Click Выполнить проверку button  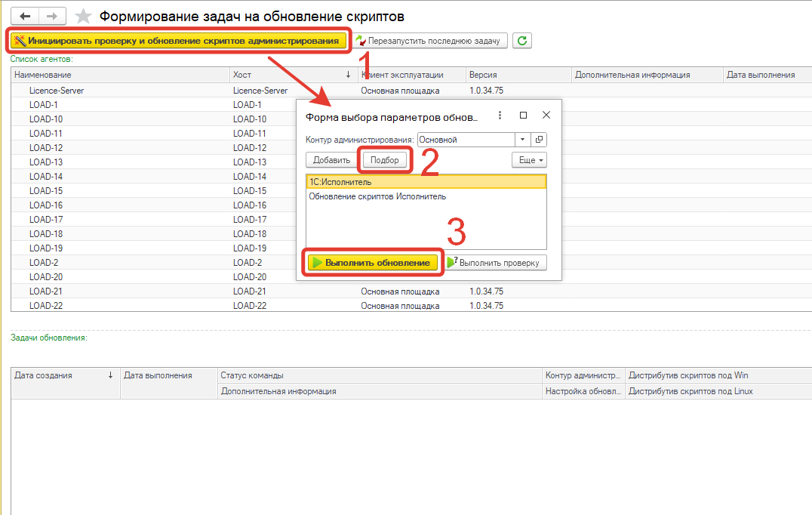(x=495, y=263)
